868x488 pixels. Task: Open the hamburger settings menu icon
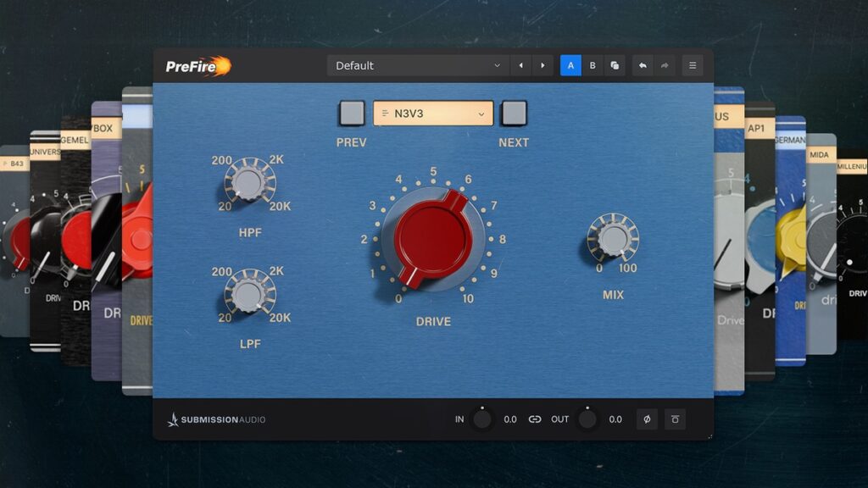(693, 65)
